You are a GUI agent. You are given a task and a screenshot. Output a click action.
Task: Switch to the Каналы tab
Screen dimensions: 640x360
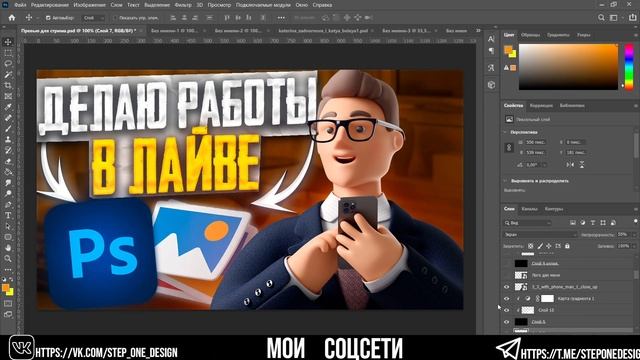coord(529,209)
